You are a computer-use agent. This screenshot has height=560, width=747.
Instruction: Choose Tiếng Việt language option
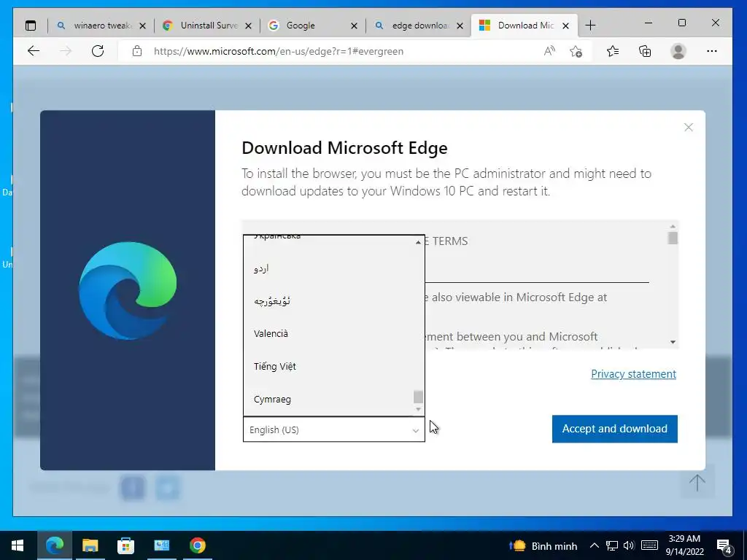pyautogui.click(x=333, y=366)
